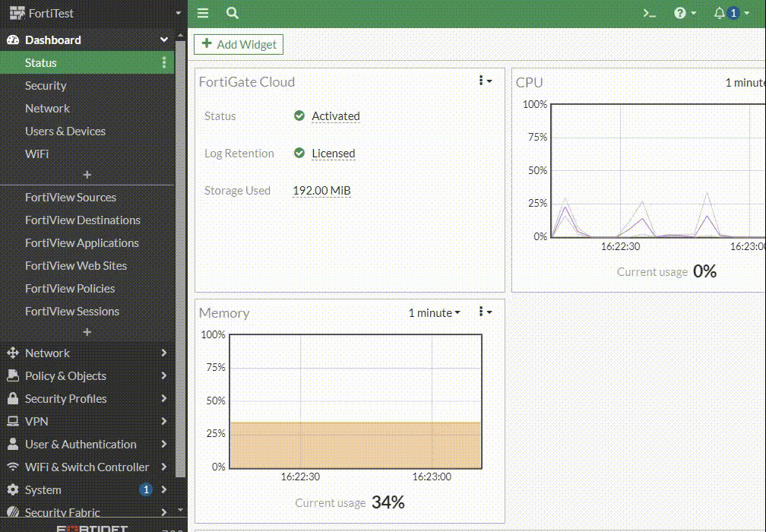Click the Memory usage chart area
Screen dimensions: 766x532
click(x=356, y=401)
